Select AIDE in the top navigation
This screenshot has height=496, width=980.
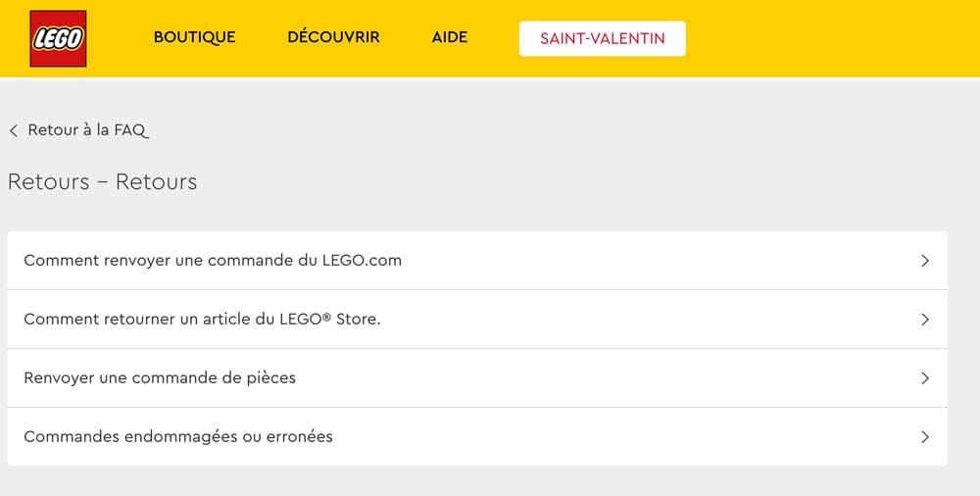coord(450,38)
